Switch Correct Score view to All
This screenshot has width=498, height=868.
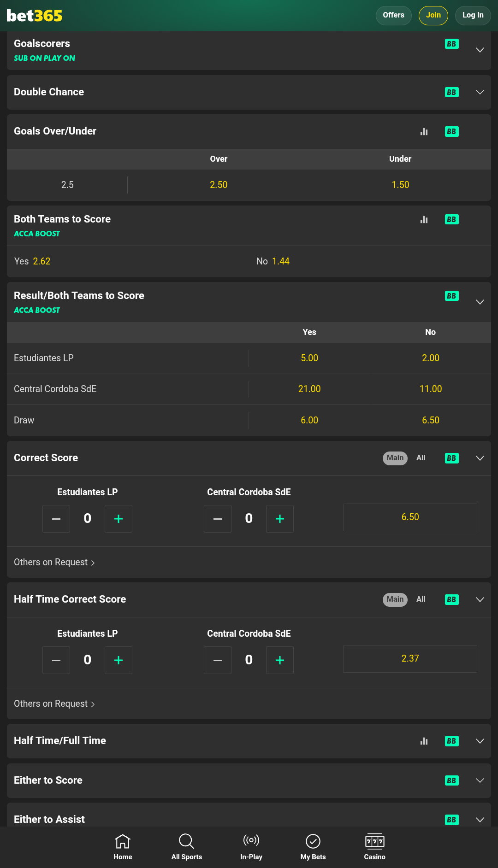click(421, 458)
